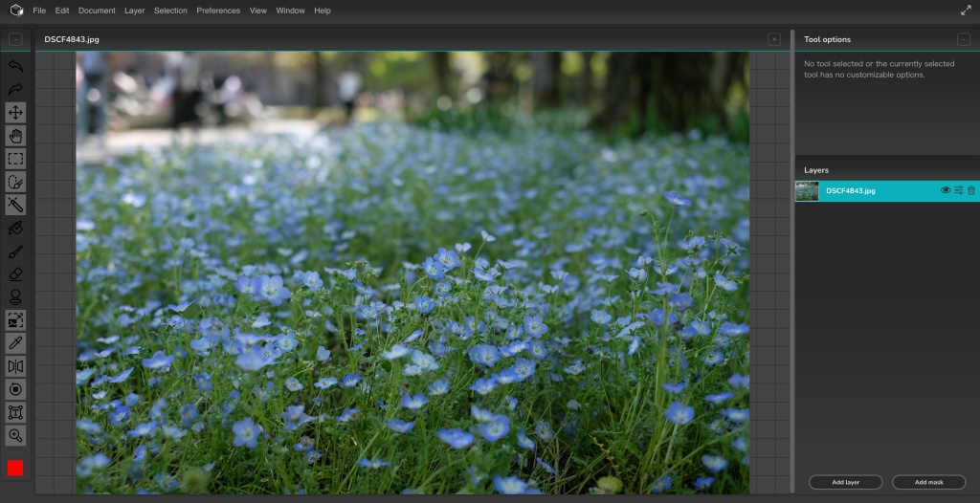Delete the DSCF4843.jpg layer via trash icon
Viewport: 980px width, 503px height.
[971, 190]
